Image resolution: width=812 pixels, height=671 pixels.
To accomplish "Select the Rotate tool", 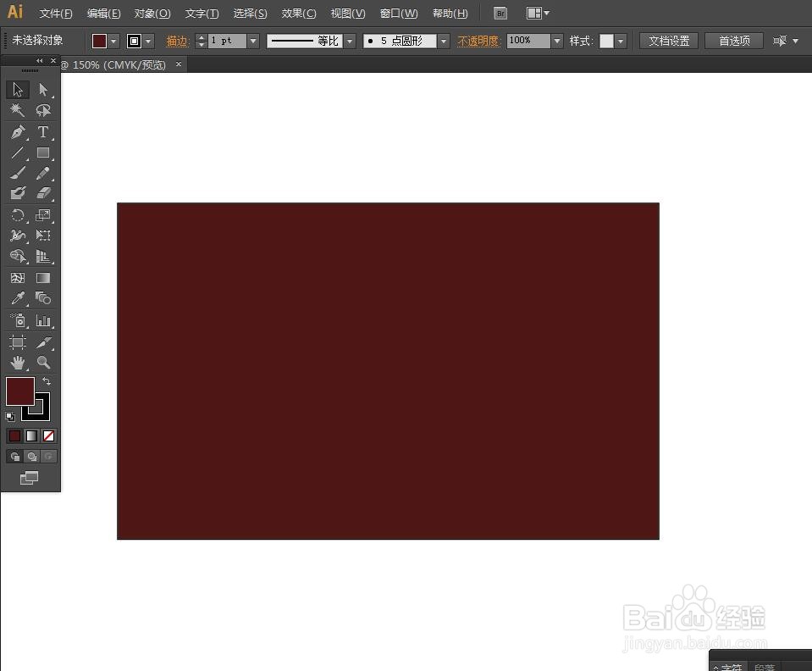I will [18, 215].
